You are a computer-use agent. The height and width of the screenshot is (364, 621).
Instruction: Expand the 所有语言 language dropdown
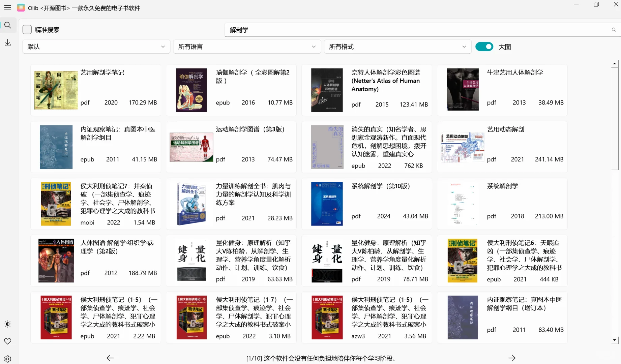point(247,47)
